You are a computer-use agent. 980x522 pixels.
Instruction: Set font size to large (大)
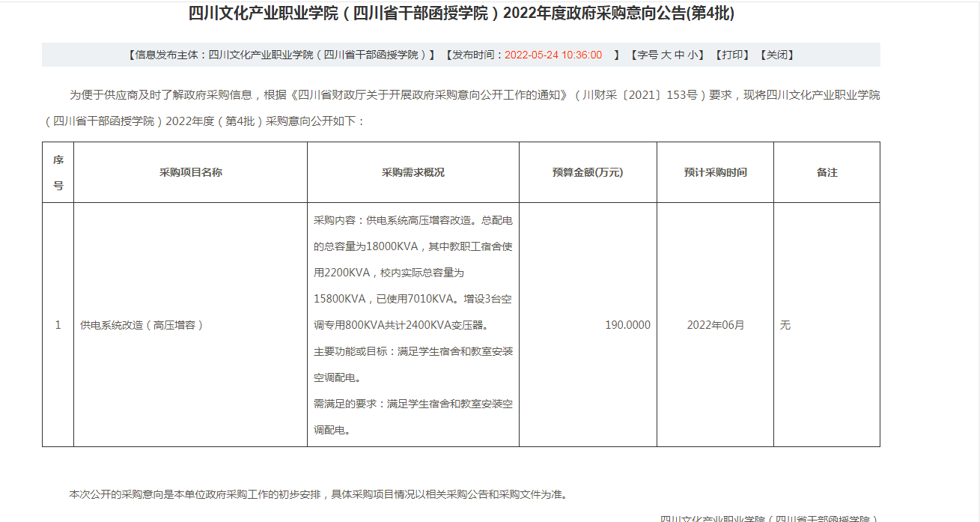[x=665, y=55]
